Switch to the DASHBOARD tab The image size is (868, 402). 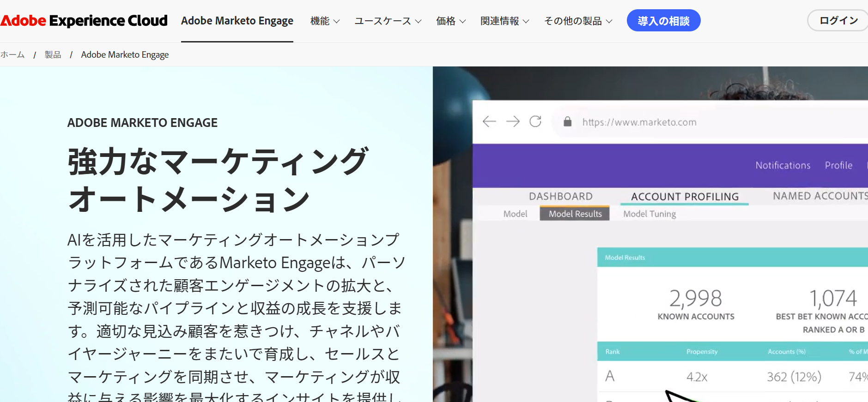pyautogui.click(x=560, y=196)
